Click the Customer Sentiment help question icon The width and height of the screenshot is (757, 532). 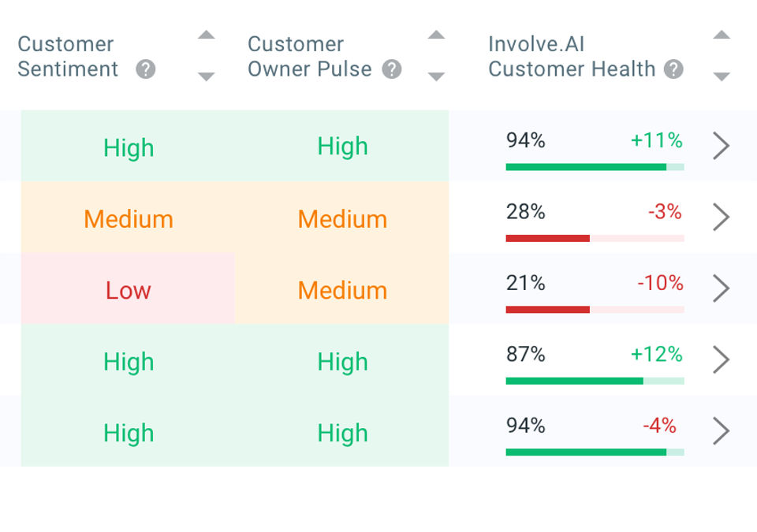[145, 69]
